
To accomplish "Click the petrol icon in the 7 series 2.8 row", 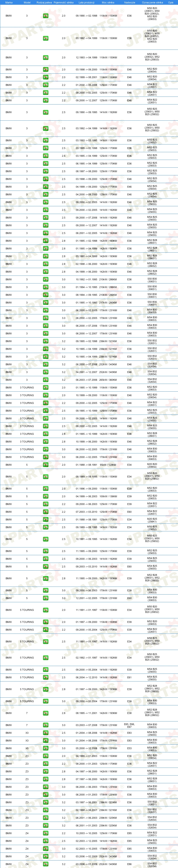I will 46,713.
